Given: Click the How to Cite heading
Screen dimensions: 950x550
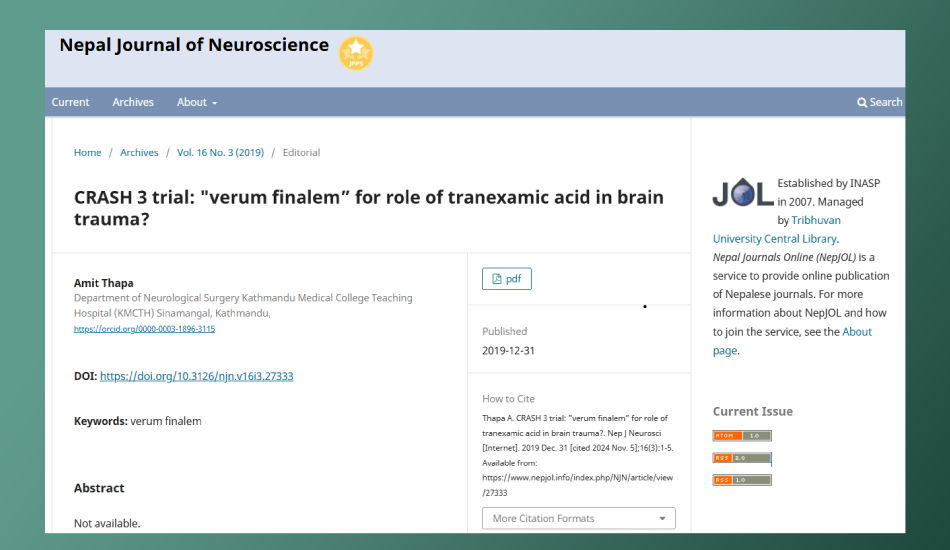Looking at the screenshot, I should tap(508, 399).
